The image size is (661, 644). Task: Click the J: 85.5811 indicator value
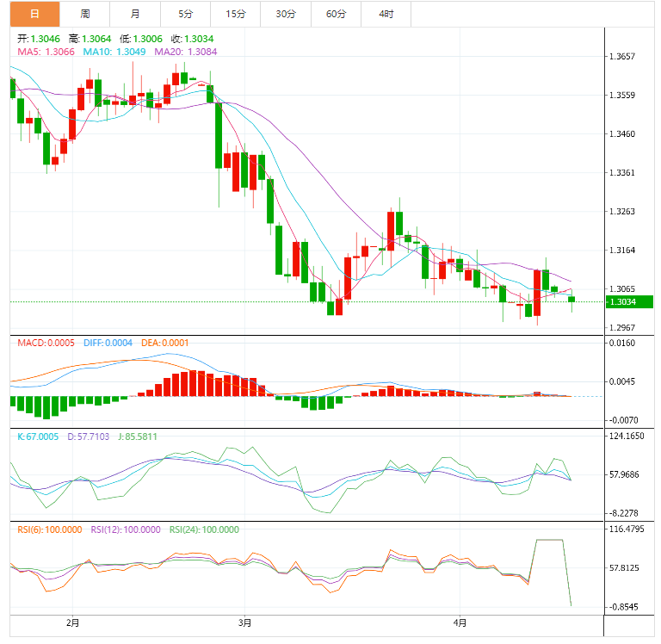(x=138, y=437)
